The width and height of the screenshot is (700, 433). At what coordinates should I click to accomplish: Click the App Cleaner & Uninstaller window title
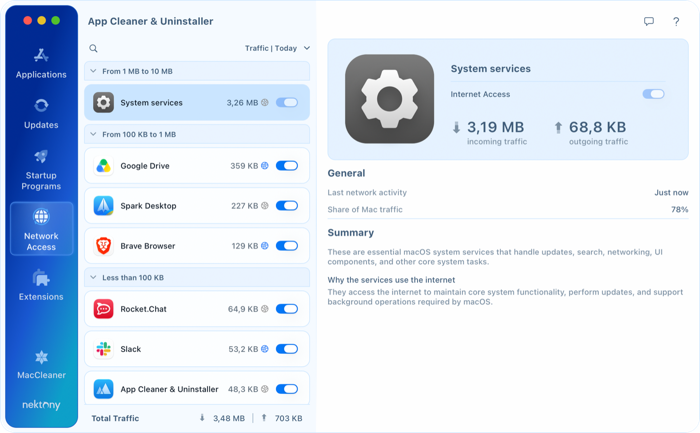(x=150, y=21)
